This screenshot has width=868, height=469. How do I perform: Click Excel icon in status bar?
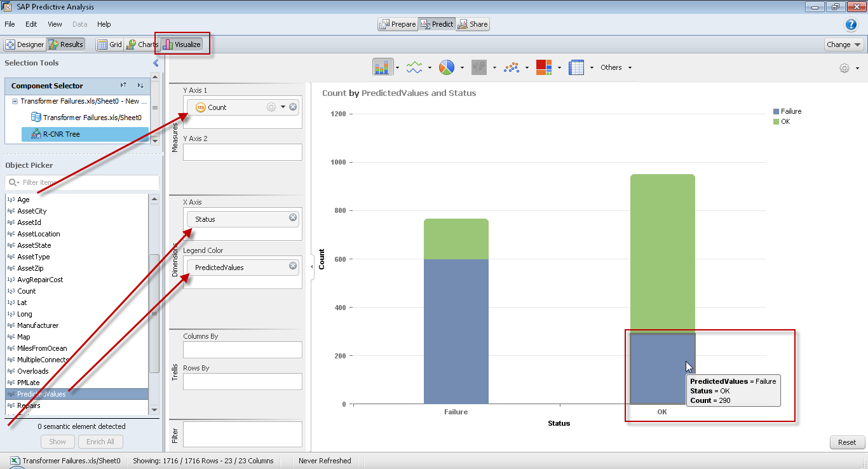[x=14, y=461]
